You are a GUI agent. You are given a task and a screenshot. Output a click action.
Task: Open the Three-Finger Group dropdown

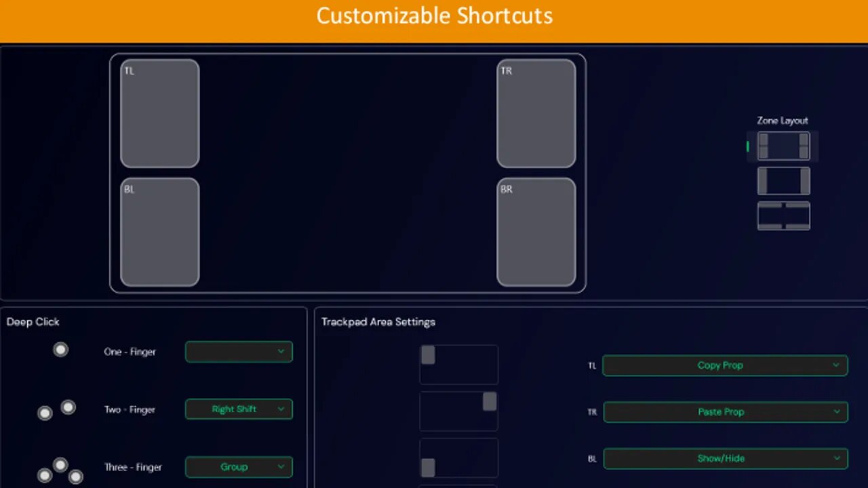click(x=239, y=467)
